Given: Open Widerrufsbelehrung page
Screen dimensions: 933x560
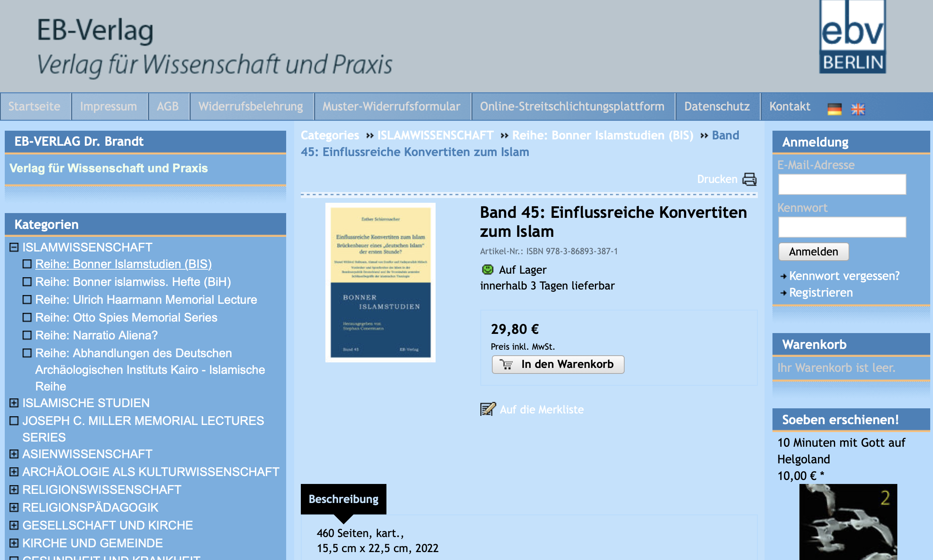Looking at the screenshot, I should pos(250,107).
